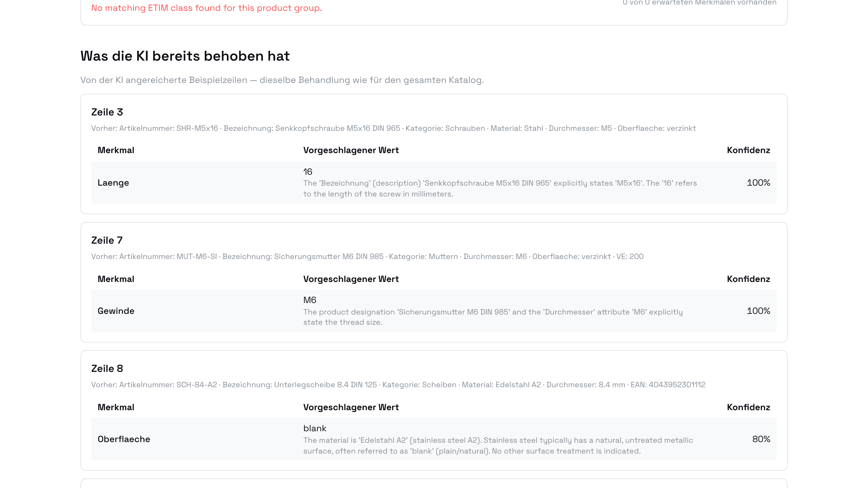Click 'Vorgeschlagener Wert' header in Zeile 8 table
The width and height of the screenshot is (868, 488).
click(351, 408)
